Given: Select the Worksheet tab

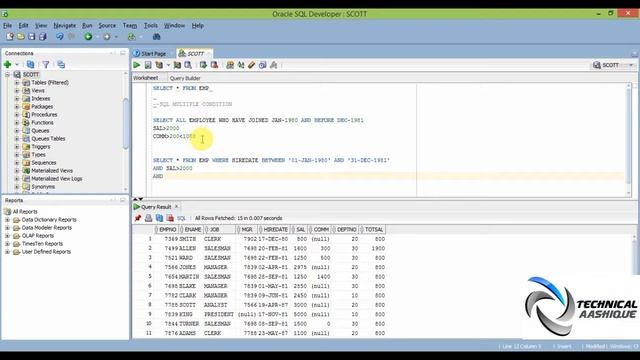Looking at the screenshot, I should 145,78.
